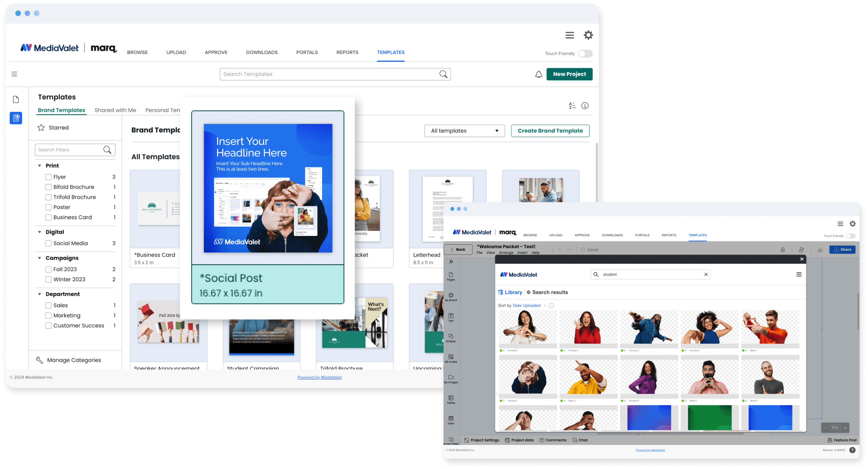Open the documents icon in the left rail
Viewport: 868px width, 469px height.
(16, 99)
